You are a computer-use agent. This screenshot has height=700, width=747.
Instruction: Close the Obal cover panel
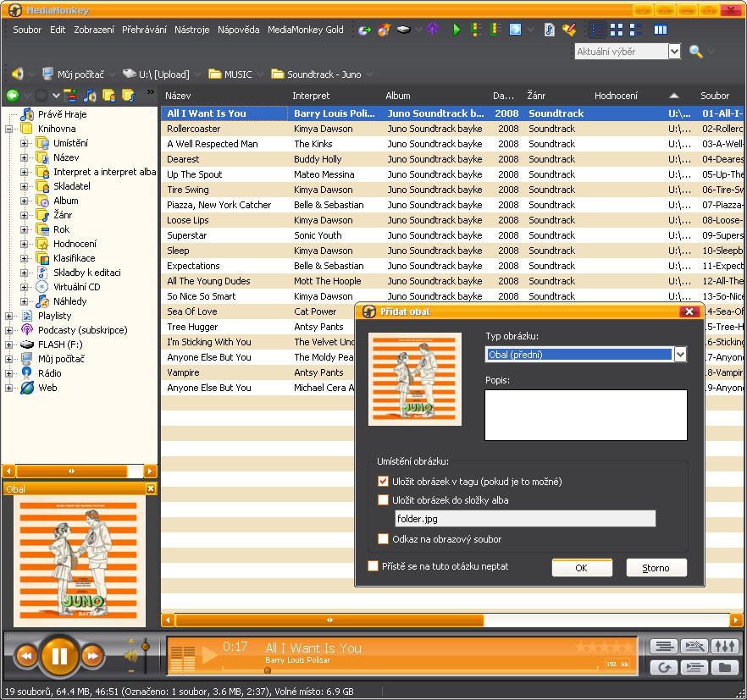pos(151,488)
